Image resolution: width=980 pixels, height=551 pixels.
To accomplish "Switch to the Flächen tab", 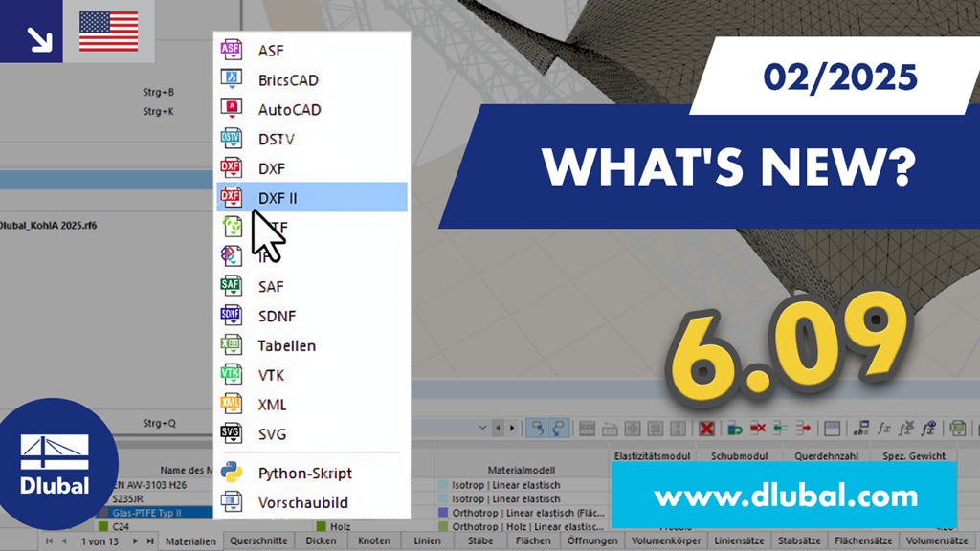I will click(533, 541).
